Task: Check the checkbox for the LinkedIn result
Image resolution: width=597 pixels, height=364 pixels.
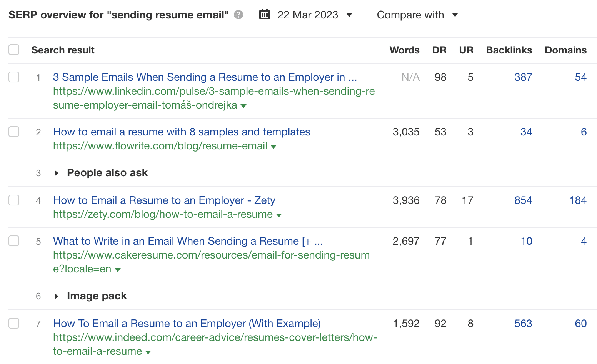Action: 14,77
